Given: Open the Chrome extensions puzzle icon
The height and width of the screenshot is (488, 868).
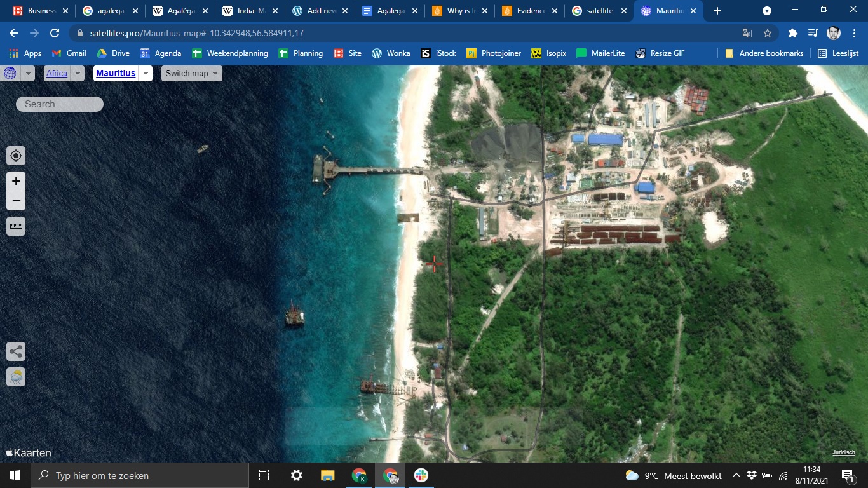Looking at the screenshot, I should 792,33.
